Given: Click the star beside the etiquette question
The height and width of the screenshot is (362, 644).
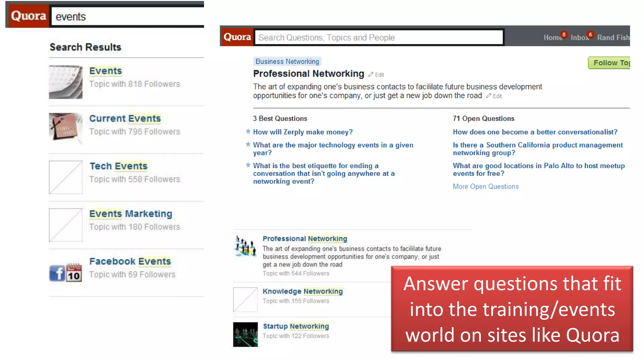Looking at the screenshot, I should (x=248, y=165).
